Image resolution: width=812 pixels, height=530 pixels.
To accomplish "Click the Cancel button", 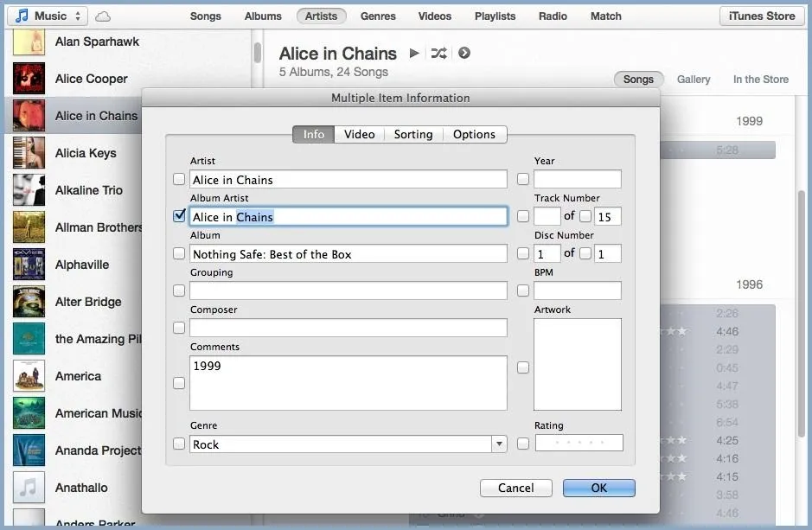I will coord(515,488).
